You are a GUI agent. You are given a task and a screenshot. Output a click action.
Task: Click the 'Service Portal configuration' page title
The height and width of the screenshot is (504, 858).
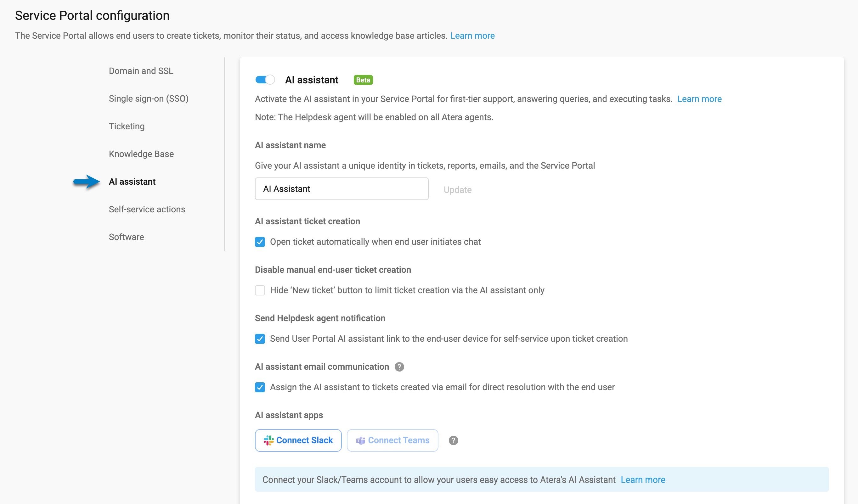pyautogui.click(x=92, y=16)
